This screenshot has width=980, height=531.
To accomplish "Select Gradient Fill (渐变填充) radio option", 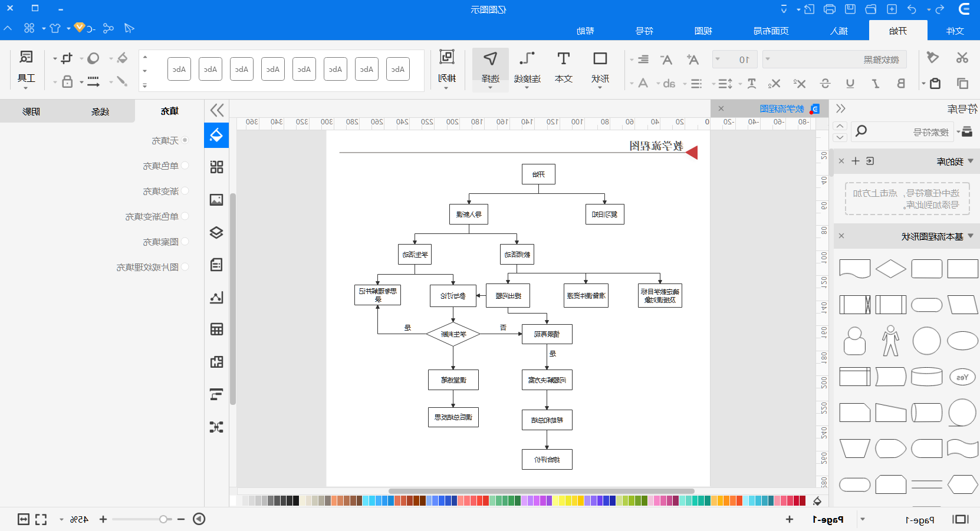I will pos(185,191).
